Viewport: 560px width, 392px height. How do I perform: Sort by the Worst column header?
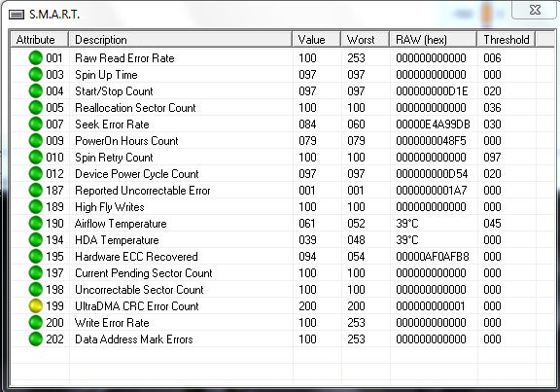365,39
